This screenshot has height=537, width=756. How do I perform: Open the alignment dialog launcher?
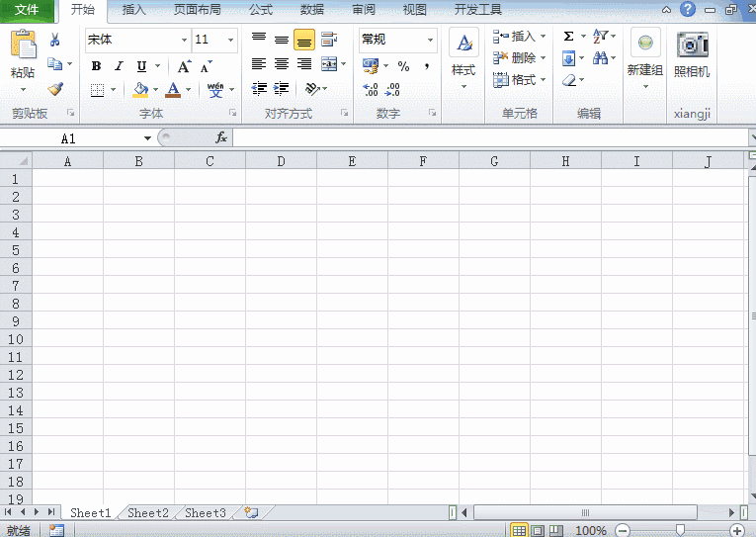[344, 113]
